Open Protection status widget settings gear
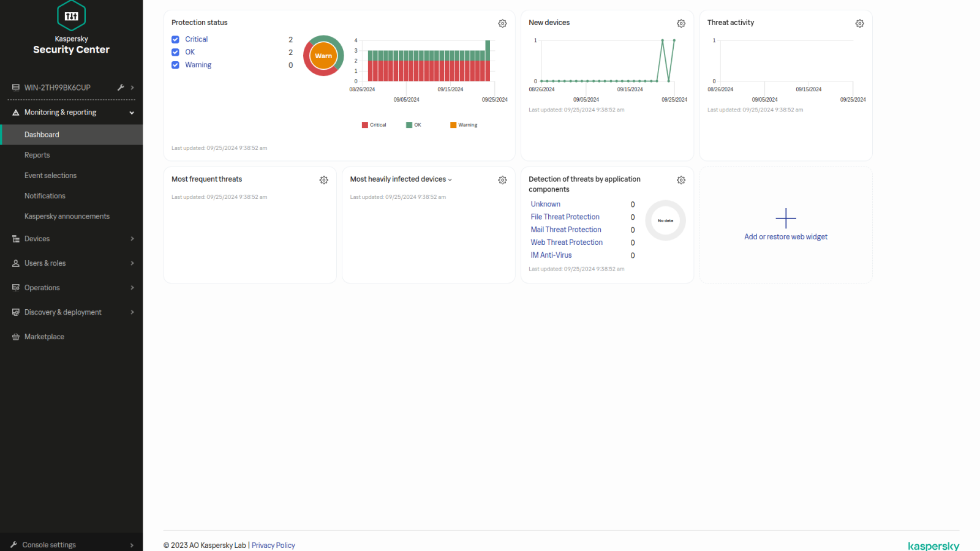 pos(502,23)
